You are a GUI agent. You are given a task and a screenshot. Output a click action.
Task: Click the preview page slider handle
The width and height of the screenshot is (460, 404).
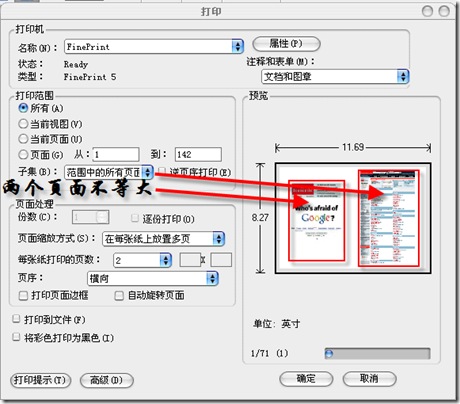click(329, 353)
